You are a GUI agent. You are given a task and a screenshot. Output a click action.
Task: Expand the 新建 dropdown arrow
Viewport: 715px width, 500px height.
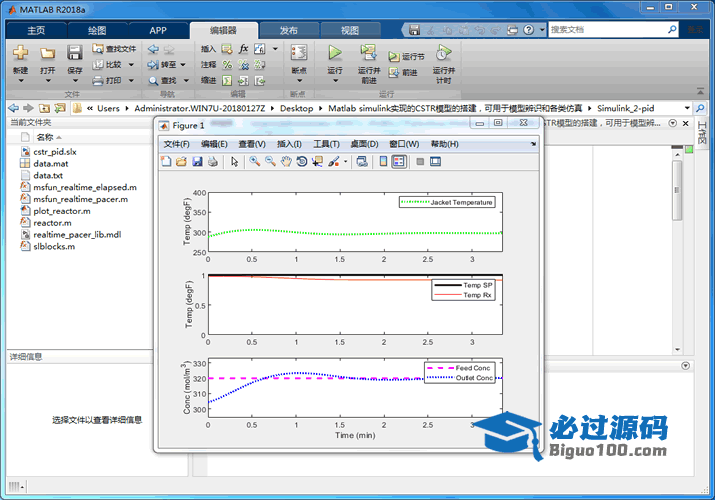pos(21,81)
